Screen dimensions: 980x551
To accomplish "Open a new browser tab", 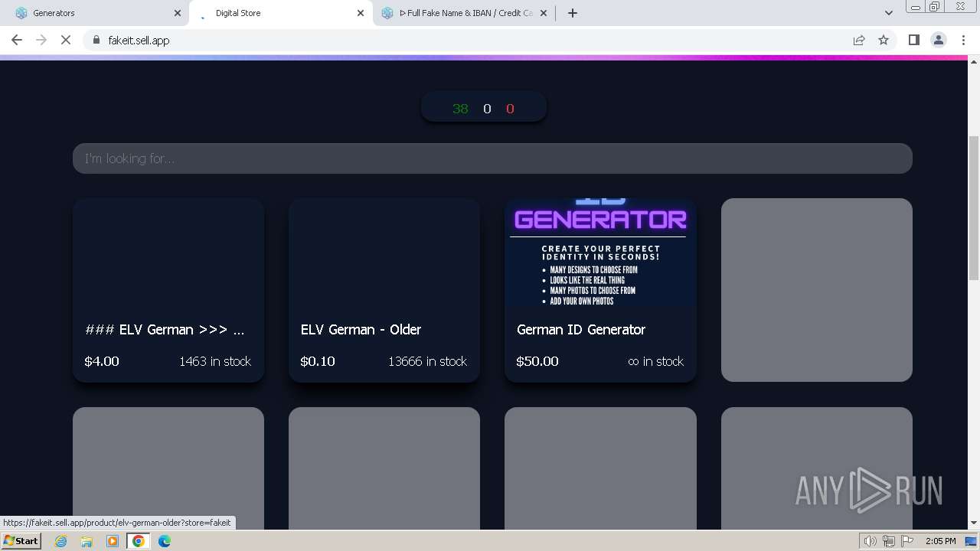I will click(x=573, y=13).
